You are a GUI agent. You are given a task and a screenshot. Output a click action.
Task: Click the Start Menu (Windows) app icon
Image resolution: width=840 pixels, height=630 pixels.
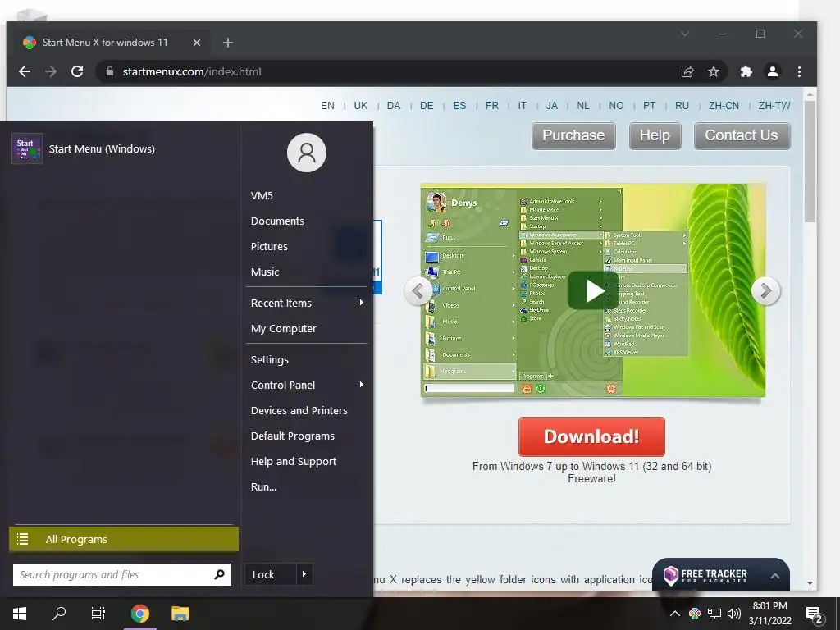point(27,148)
